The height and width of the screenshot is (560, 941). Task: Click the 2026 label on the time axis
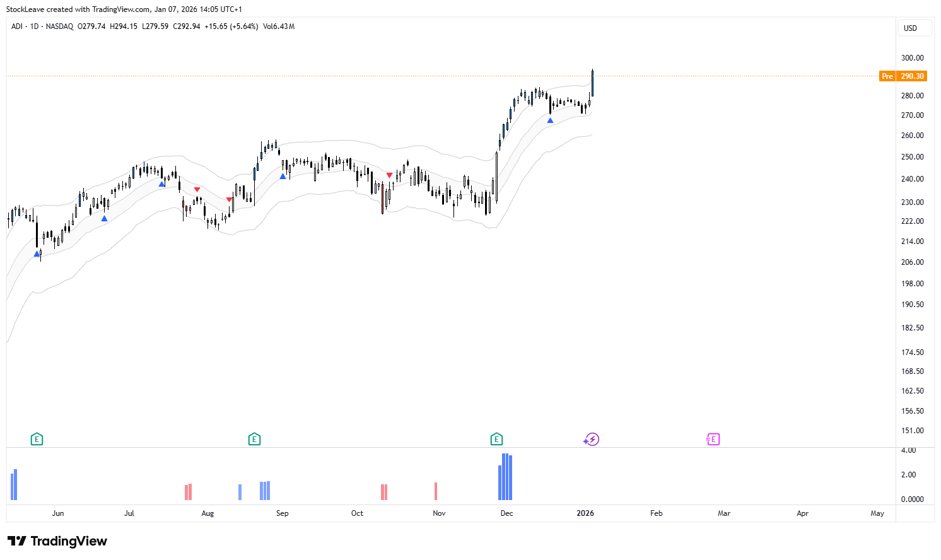tap(585, 513)
